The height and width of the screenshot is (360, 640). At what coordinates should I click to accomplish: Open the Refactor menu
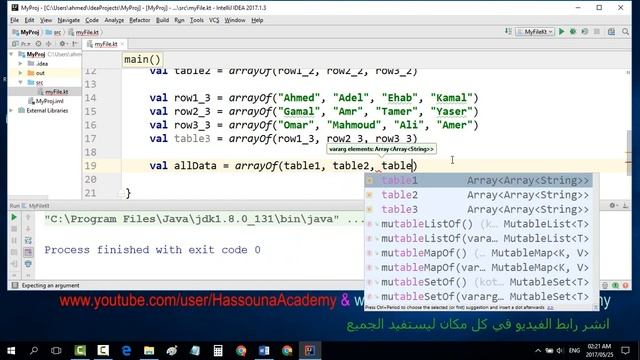click(x=140, y=20)
